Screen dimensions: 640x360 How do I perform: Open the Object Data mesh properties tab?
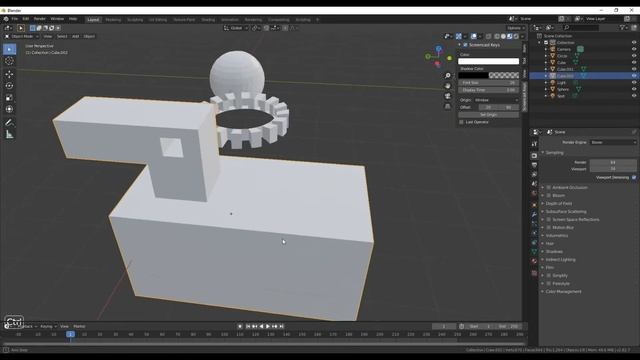point(534,251)
